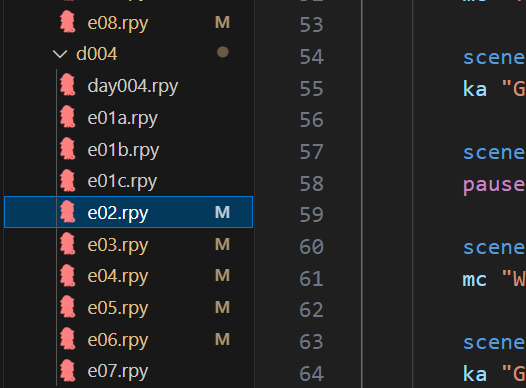Click the Ren'Py icon beside e07.rpy
This screenshot has height=388, width=526.
click(68, 371)
